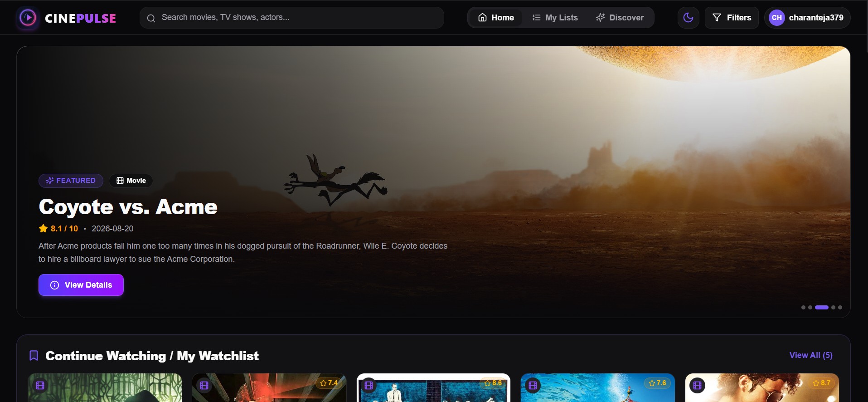868x402 pixels.
Task: Click the 7.6 star rating badge
Action: pyautogui.click(x=658, y=383)
